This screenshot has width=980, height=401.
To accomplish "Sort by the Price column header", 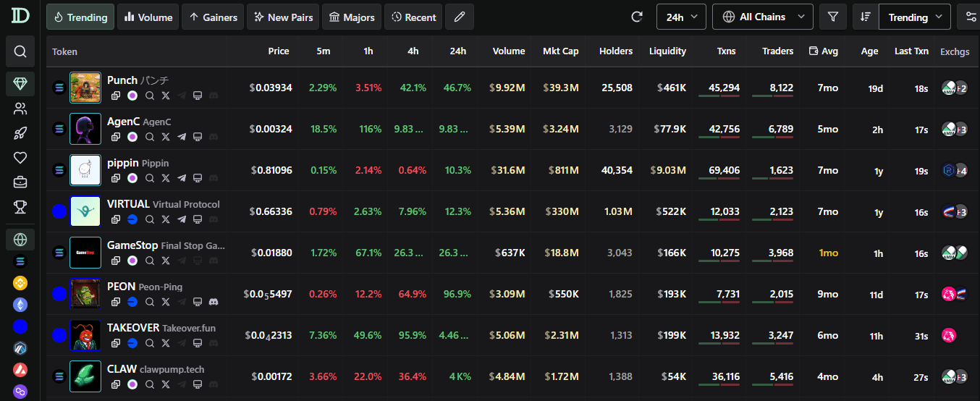I will (x=279, y=51).
